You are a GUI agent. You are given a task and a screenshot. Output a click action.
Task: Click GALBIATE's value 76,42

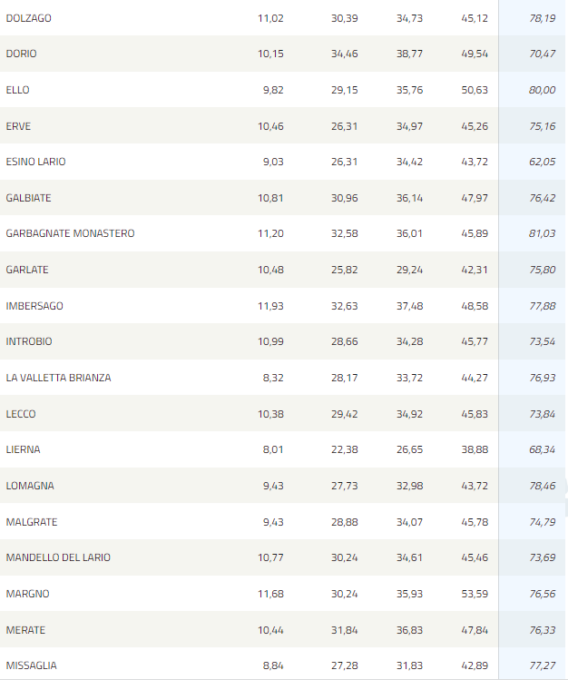[542, 198]
